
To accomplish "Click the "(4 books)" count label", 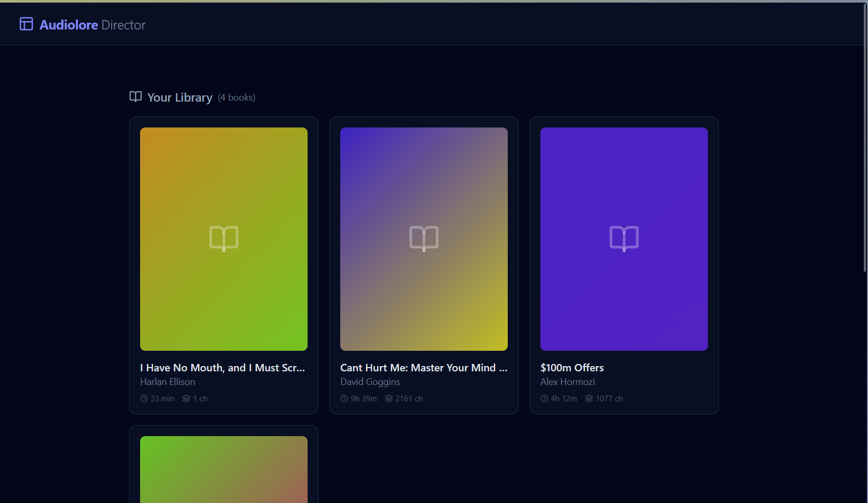I will click(236, 97).
